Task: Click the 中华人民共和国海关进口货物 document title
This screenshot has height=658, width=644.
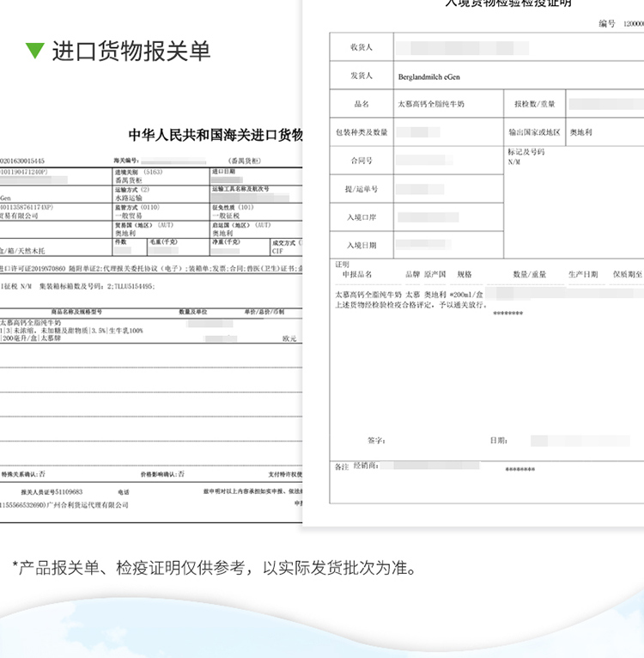Action: tap(216, 135)
